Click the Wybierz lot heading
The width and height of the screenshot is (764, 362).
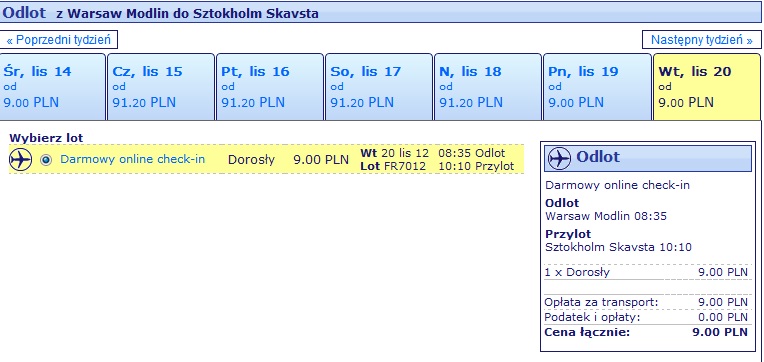click(x=46, y=138)
